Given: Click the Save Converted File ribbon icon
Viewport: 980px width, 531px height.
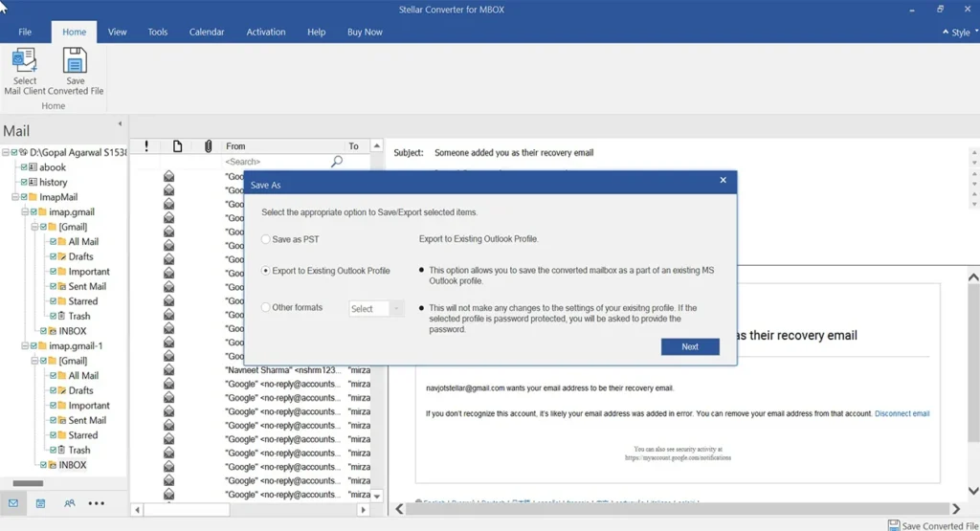Looking at the screenshot, I should pyautogui.click(x=75, y=60).
